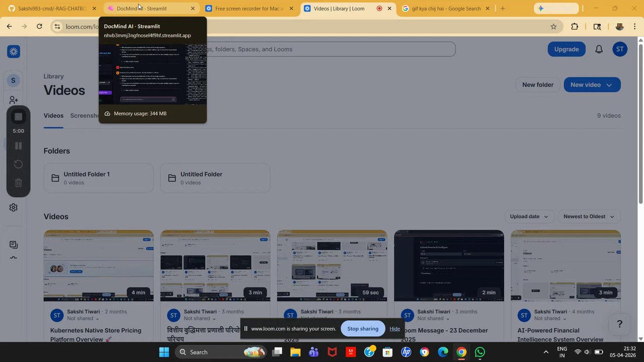Close the Google Search tab
644x362 pixels.
[x=488, y=9]
